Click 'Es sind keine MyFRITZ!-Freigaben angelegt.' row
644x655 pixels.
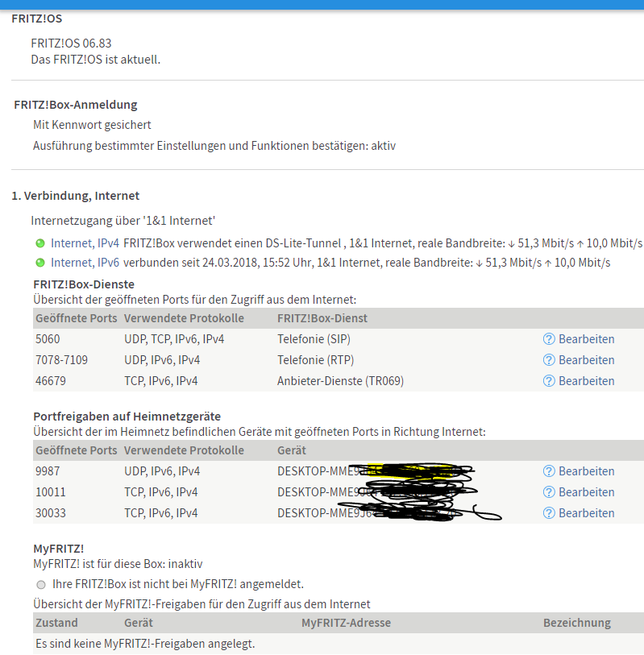[338, 643]
